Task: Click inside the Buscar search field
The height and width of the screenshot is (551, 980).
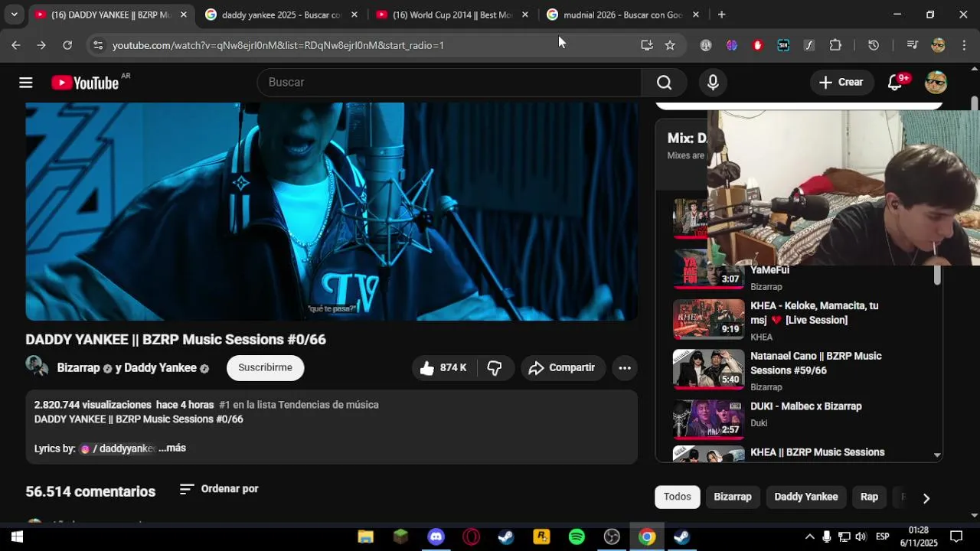Action: pyautogui.click(x=449, y=83)
